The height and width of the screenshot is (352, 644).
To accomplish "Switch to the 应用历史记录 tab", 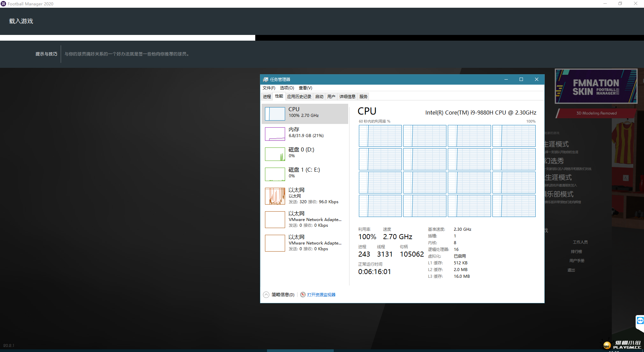I will pos(299,97).
